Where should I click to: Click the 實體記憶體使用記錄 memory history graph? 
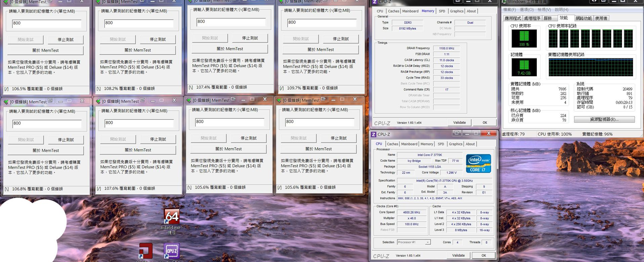pos(591,67)
